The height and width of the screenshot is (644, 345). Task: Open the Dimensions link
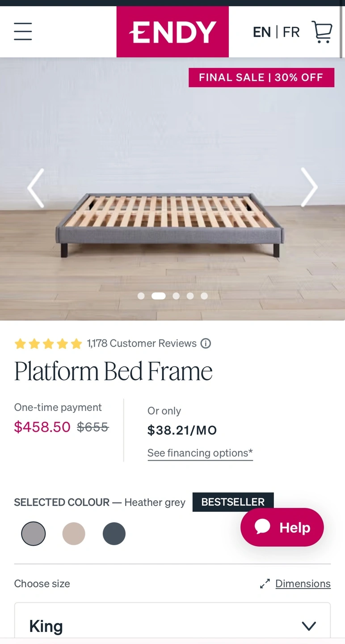point(303,584)
